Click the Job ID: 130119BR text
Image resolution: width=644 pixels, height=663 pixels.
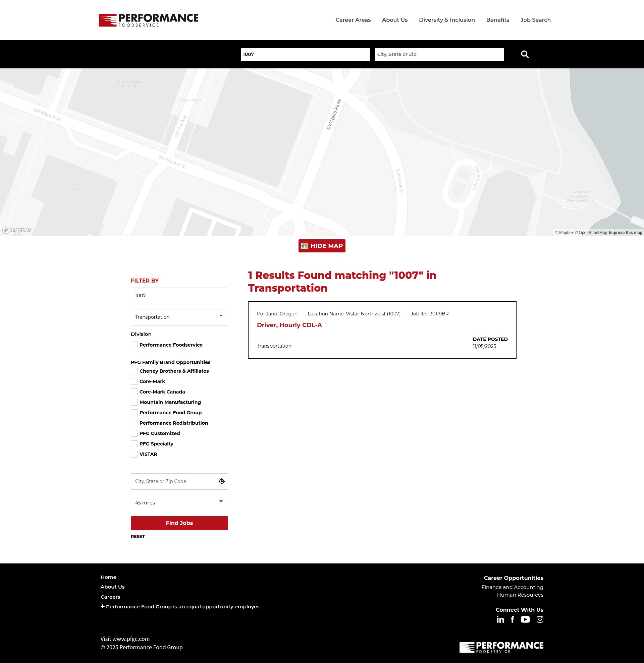[x=429, y=314]
